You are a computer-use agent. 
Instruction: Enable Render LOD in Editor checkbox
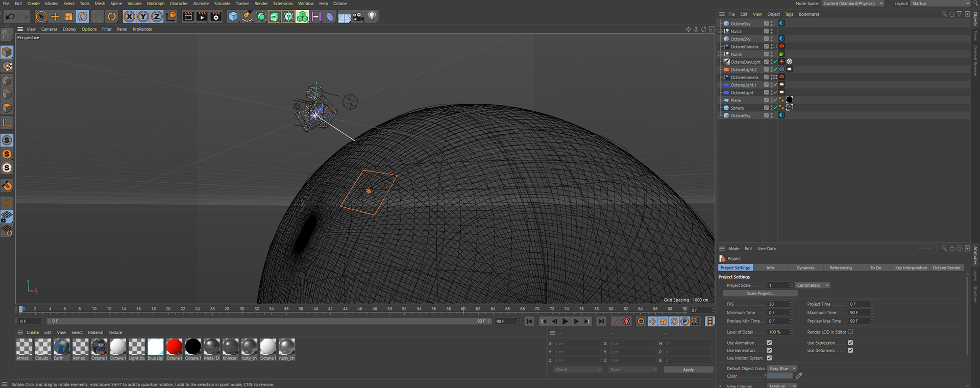850,332
